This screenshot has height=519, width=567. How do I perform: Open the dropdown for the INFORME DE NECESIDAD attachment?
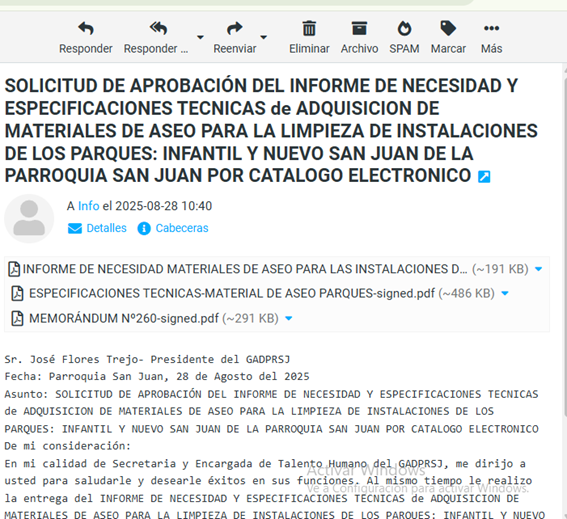click(538, 269)
